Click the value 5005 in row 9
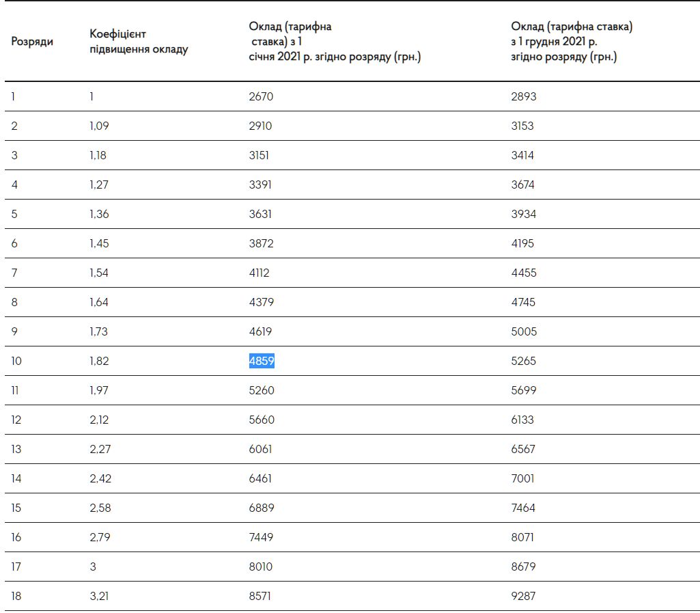The image size is (700, 613). tap(524, 331)
